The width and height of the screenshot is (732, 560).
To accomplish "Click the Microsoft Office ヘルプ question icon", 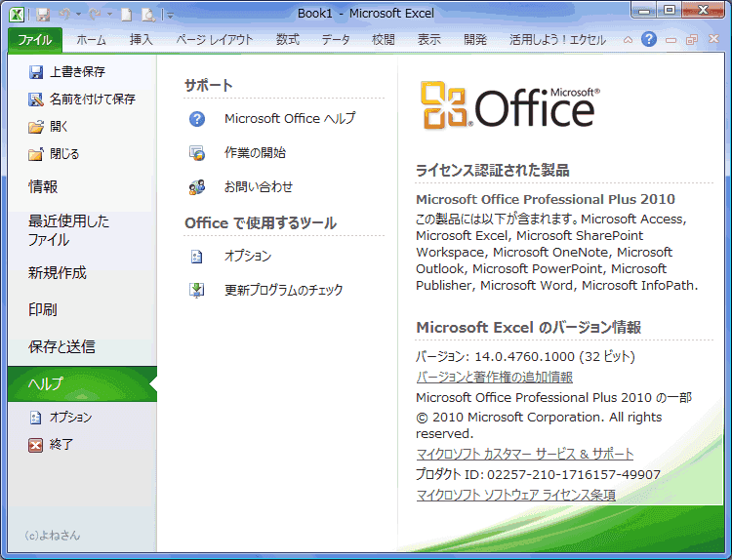I will tap(197, 119).
